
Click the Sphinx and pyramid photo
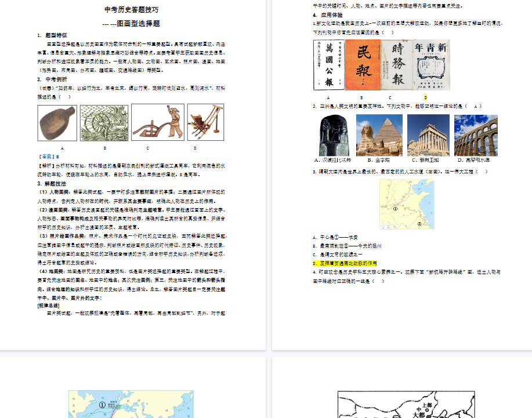(x=379, y=135)
